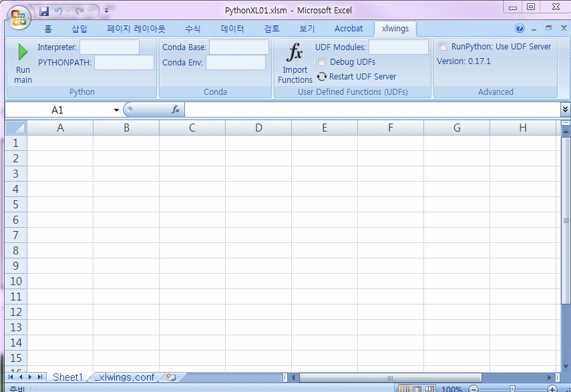The height and width of the screenshot is (392, 571).
Task: Click the UDF Modules input field
Action: 399,47
